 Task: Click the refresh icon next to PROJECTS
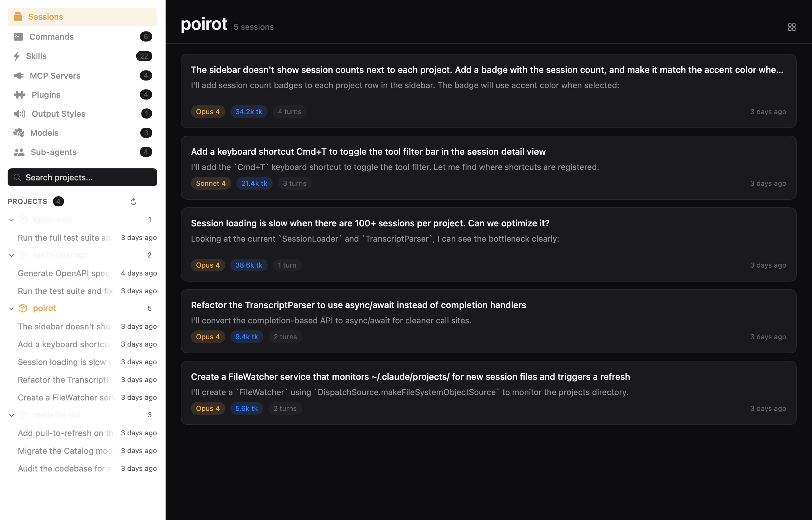click(133, 201)
